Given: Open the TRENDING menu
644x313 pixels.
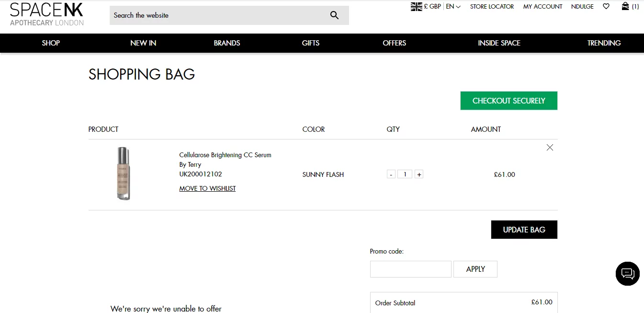Looking at the screenshot, I should pyautogui.click(x=604, y=43).
